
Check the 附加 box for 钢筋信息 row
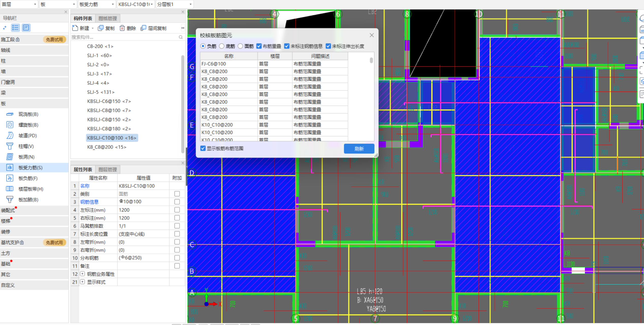(x=177, y=202)
